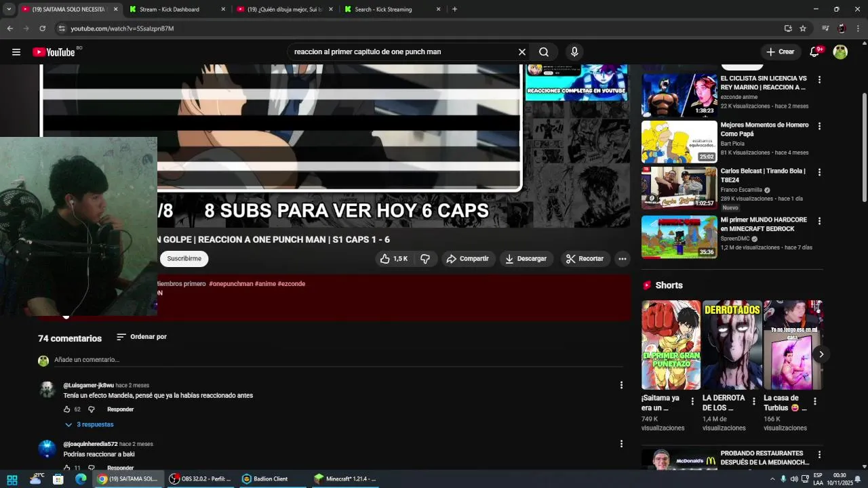Click the page vertical scrollbar

point(863,146)
